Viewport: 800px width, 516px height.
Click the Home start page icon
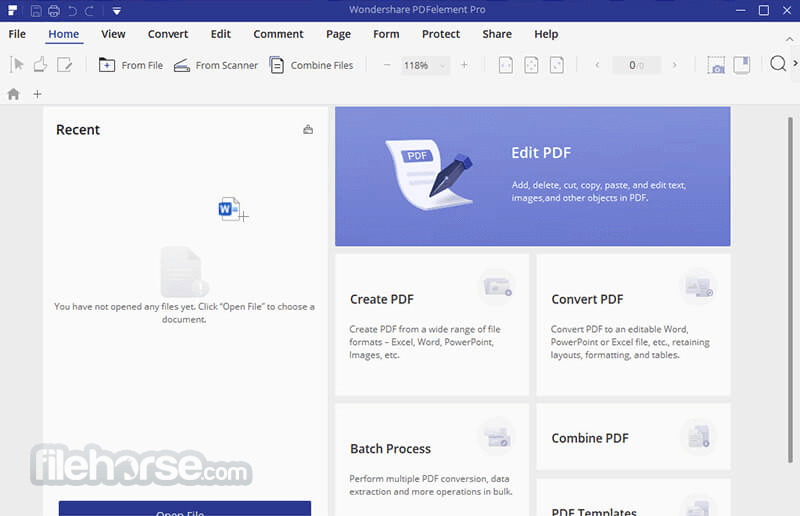tap(14, 94)
